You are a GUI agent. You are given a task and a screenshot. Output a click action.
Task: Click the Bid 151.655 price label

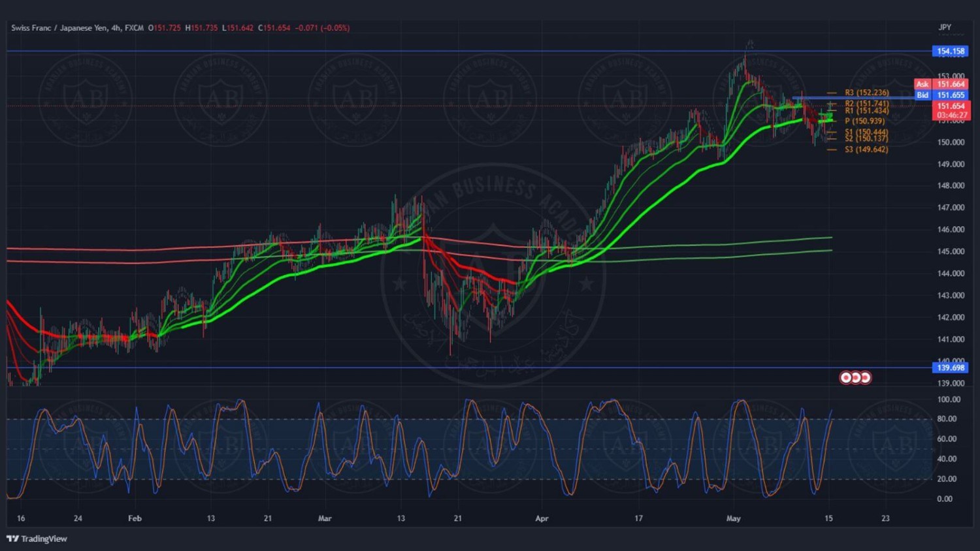(941, 95)
